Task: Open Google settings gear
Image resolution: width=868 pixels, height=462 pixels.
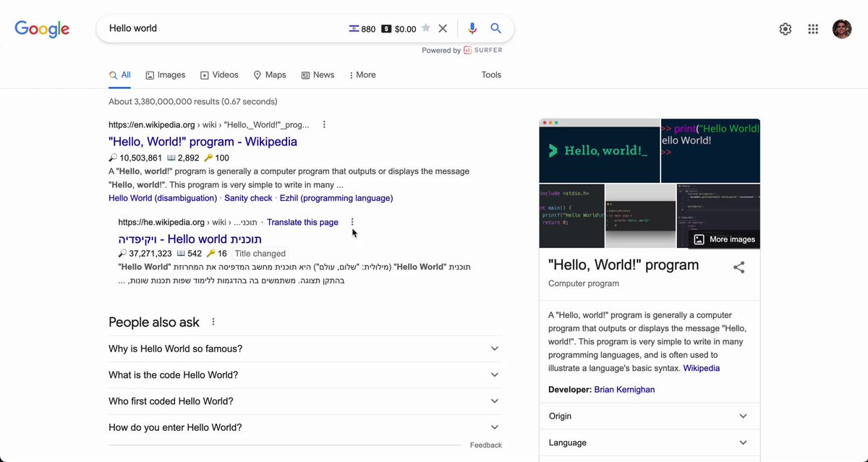Action: pyautogui.click(x=786, y=29)
